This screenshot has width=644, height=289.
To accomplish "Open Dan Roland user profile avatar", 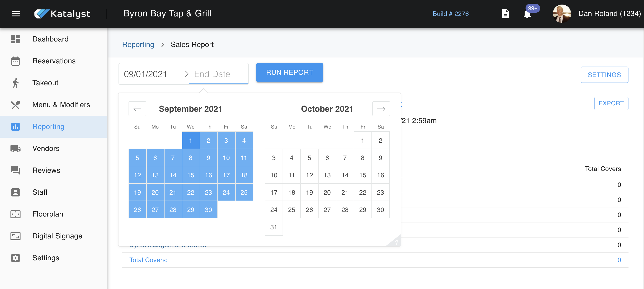I will click(562, 14).
